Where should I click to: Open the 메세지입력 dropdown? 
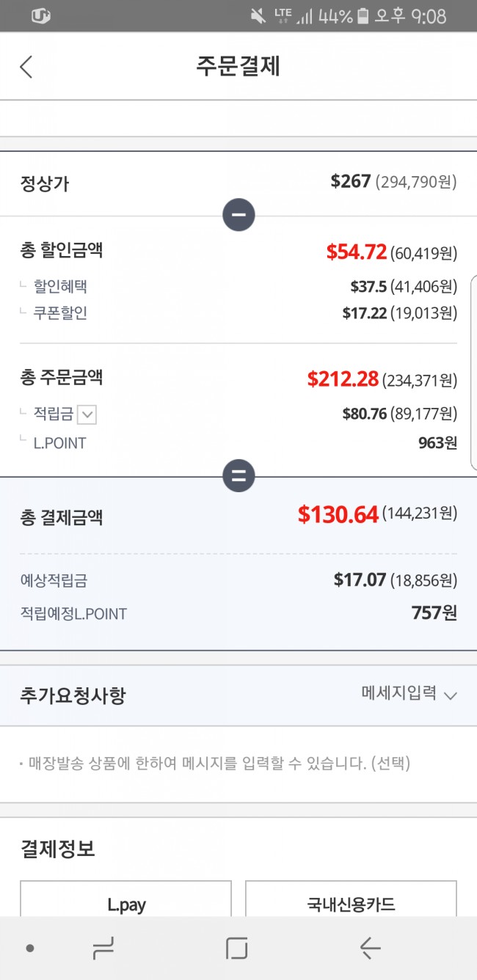coord(409,693)
